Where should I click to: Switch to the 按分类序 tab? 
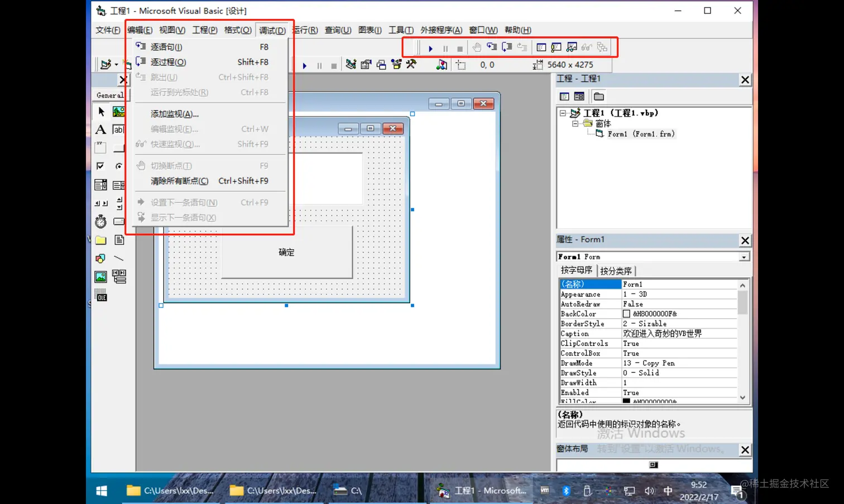coord(616,271)
